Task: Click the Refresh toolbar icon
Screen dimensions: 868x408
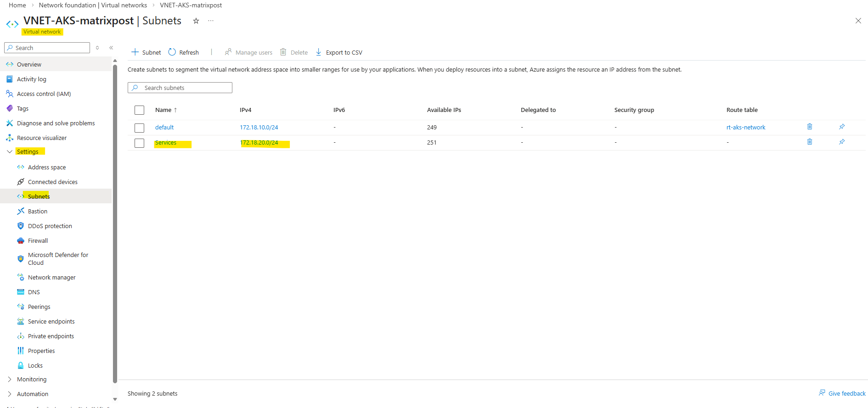Action: 172,52
